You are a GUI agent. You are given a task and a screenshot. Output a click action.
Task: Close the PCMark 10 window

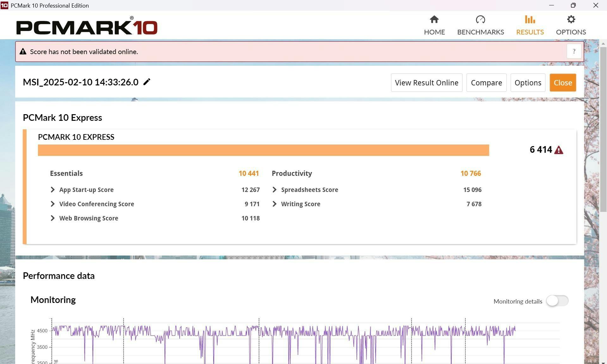click(596, 5)
